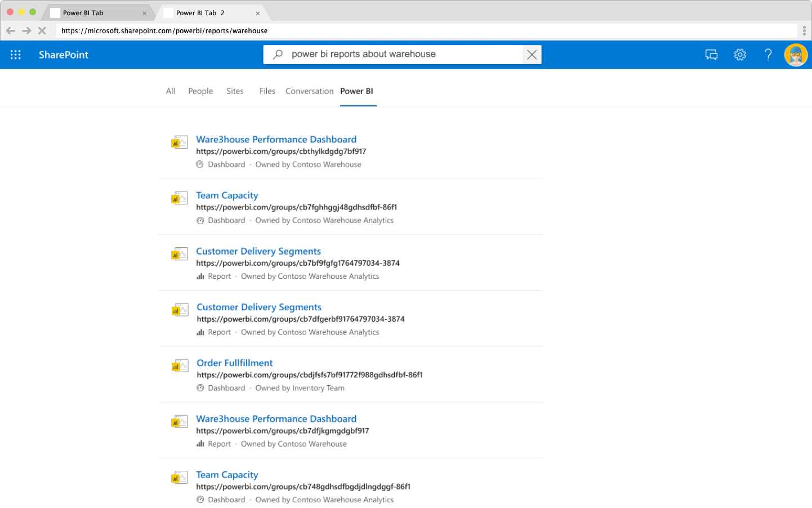
Task: Click URL ending cb748gdhsdfbgdjdlngdggf-86f1
Action: (304, 487)
